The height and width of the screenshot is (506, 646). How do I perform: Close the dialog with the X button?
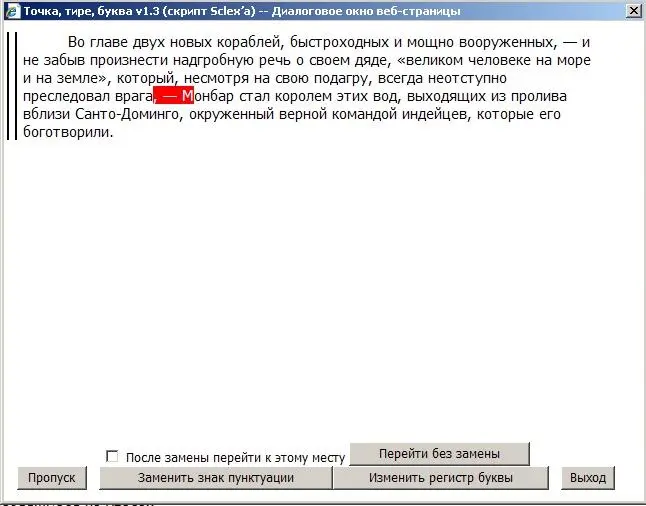click(634, 11)
